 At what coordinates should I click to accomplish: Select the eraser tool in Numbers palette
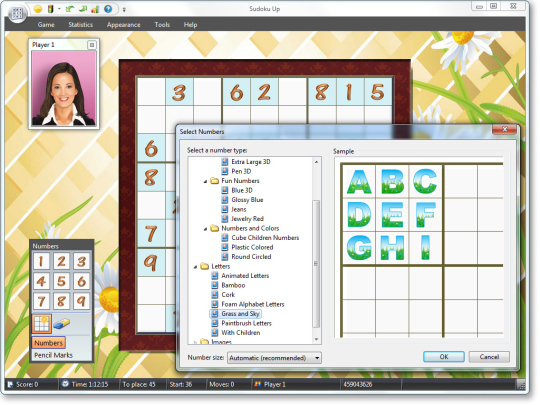point(62,324)
